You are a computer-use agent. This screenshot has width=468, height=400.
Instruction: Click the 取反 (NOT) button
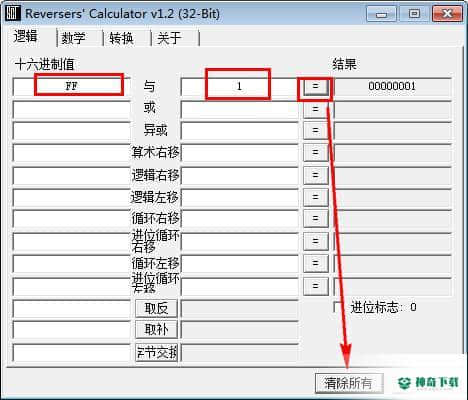[156, 308]
